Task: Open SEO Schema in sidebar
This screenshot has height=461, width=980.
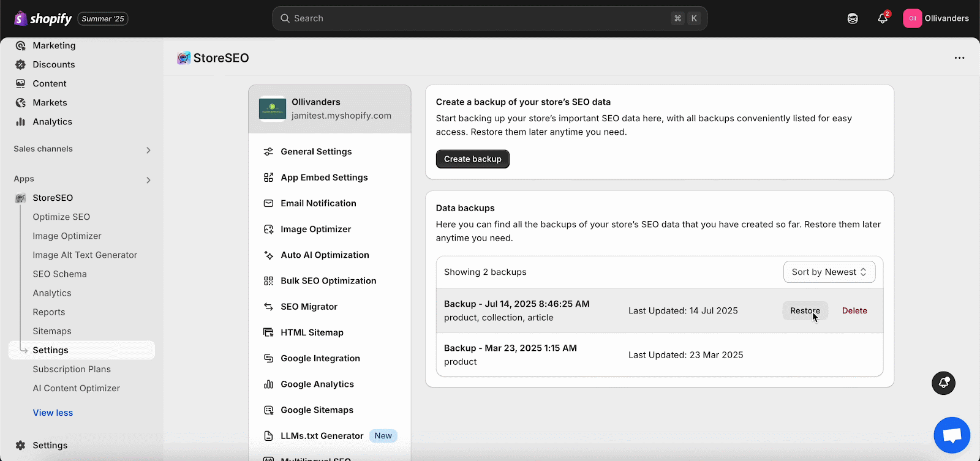Action: click(59, 274)
